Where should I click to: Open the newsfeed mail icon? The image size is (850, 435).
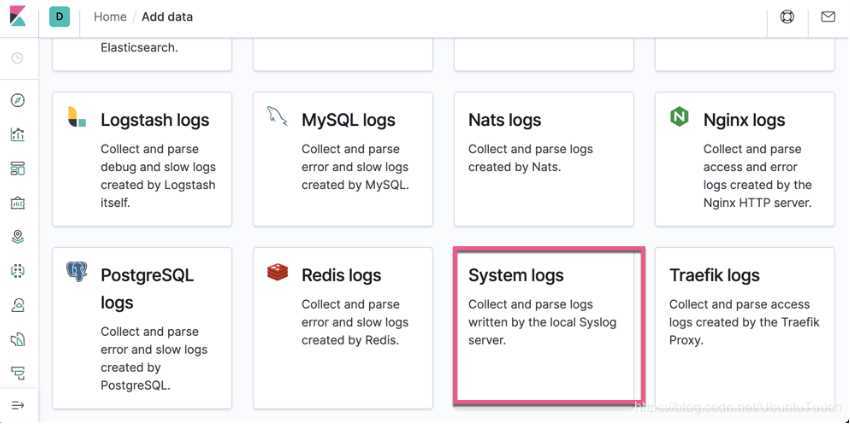(827, 17)
